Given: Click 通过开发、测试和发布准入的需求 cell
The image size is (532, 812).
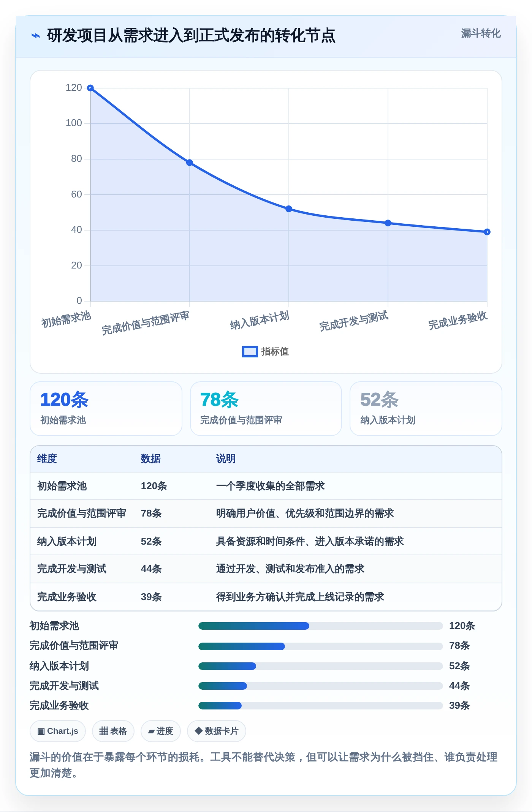Looking at the screenshot, I should pyautogui.click(x=290, y=569).
